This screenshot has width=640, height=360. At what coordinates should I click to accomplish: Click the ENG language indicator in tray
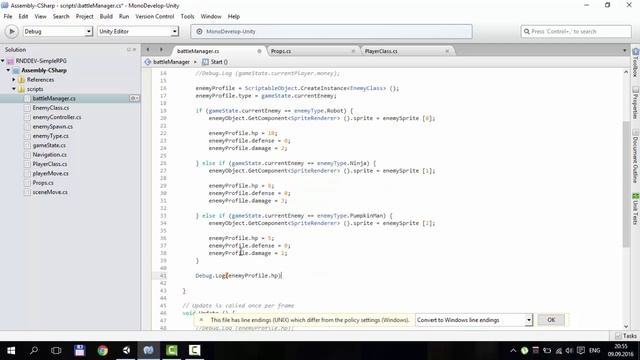point(594,351)
